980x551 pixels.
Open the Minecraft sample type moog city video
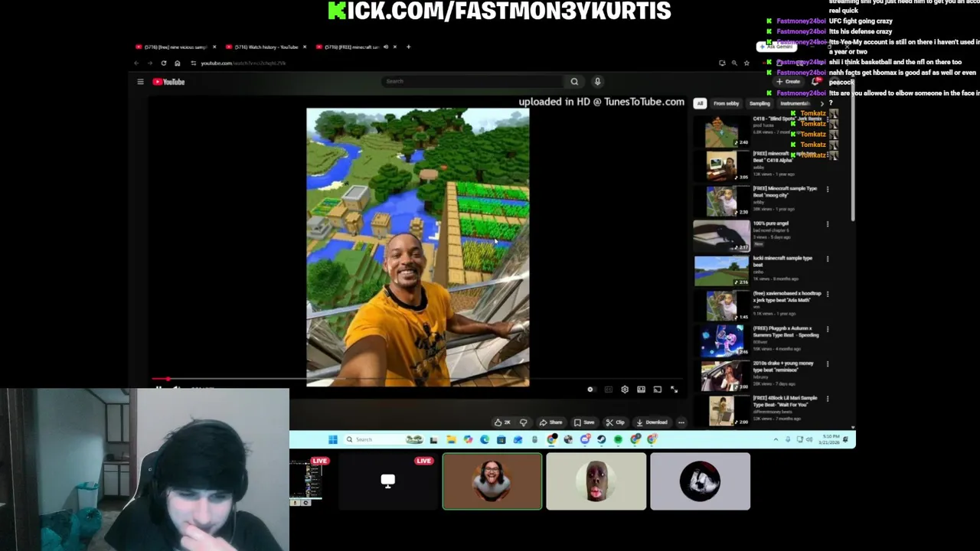click(721, 201)
